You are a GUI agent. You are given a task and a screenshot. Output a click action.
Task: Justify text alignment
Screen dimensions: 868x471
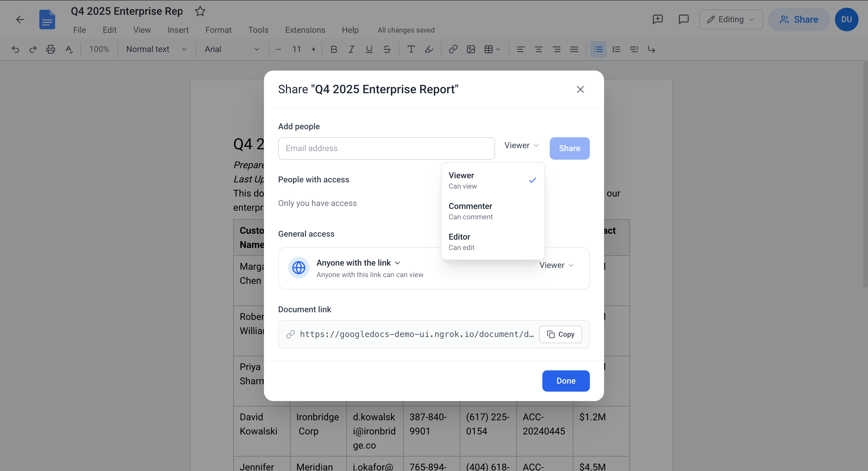[574, 49]
